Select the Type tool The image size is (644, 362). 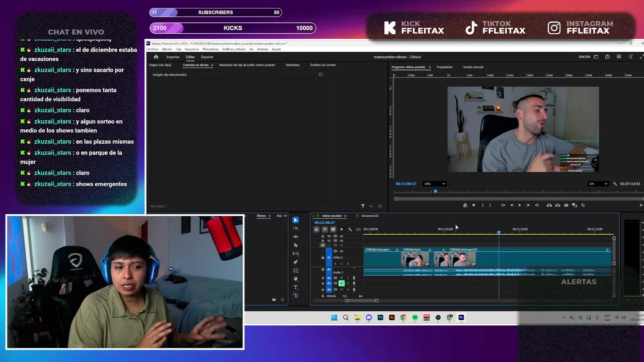(295, 287)
